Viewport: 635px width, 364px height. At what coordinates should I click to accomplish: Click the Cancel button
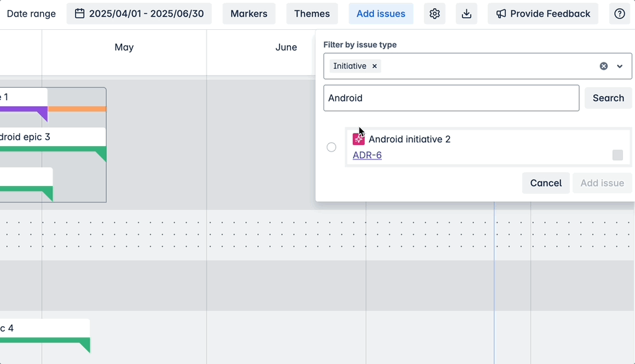point(545,183)
